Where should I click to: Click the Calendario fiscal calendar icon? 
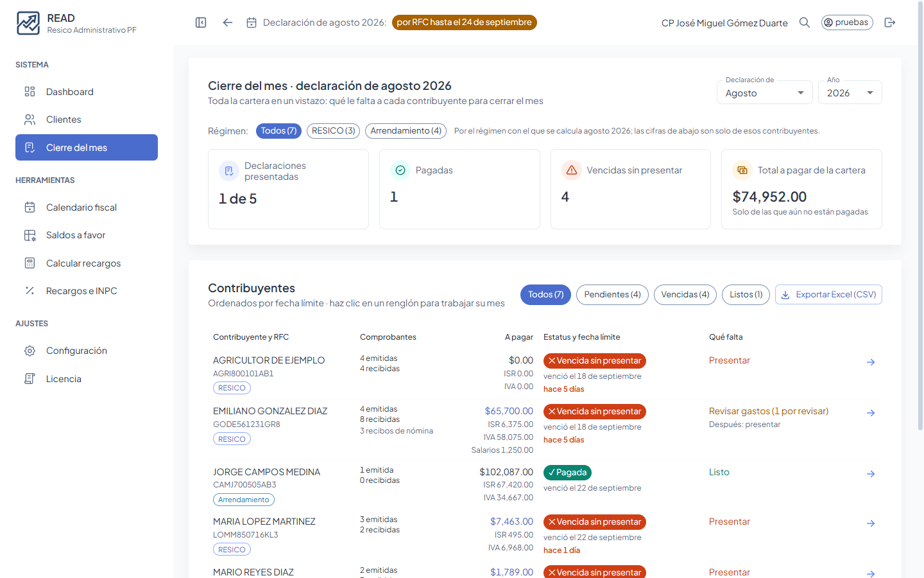(x=30, y=207)
